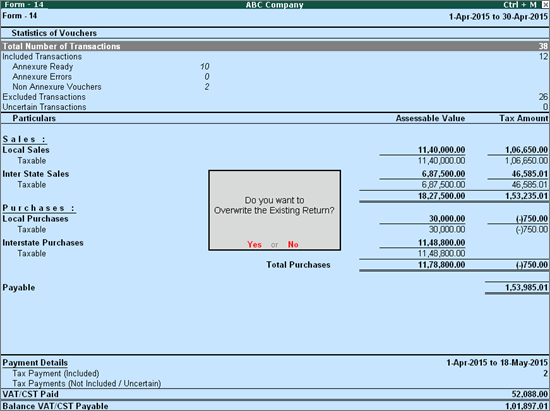550x411 pixels.
Task: Open Interstate Purchases entry
Action: (x=275, y=243)
